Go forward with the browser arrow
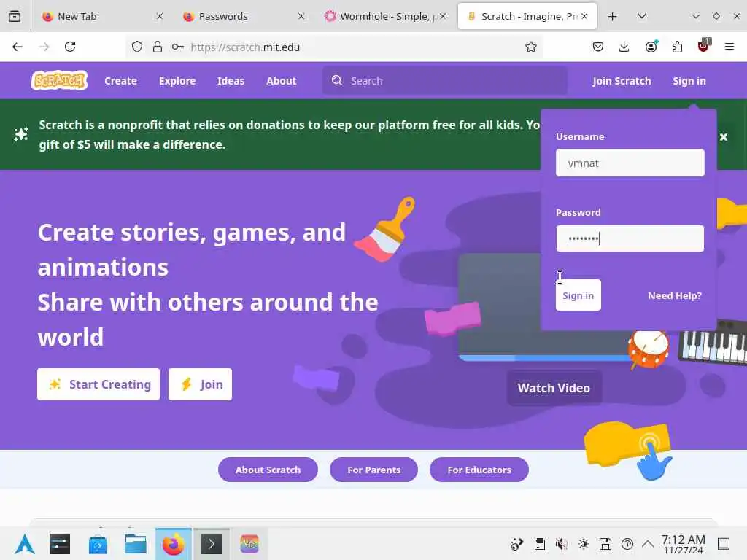The image size is (747, 560). [44, 47]
